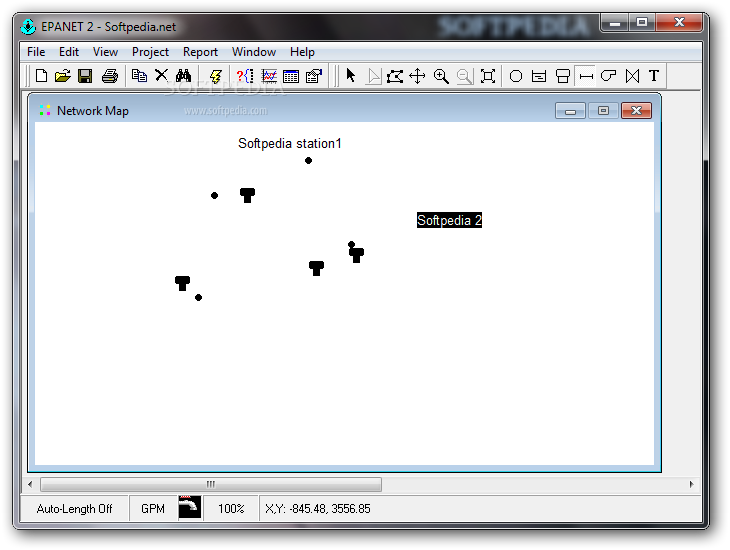Viewport: 730px width, 550px height.
Task: Copy the map using the copy icon
Action: (139, 75)
